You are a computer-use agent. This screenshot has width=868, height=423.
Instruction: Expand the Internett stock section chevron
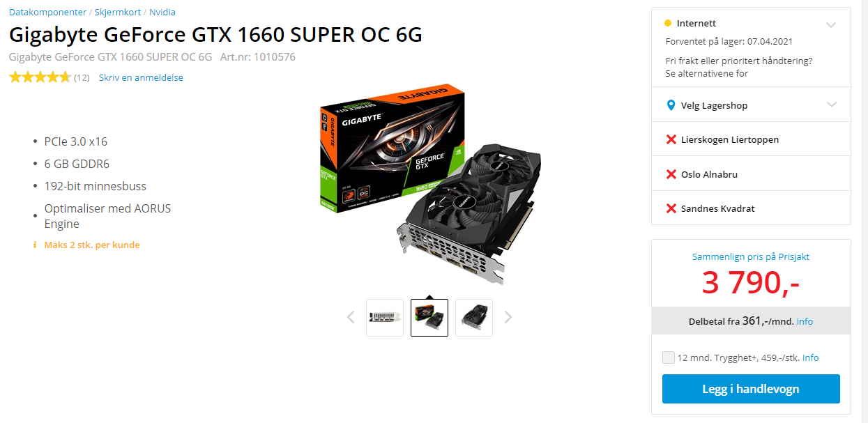(831, 24)
